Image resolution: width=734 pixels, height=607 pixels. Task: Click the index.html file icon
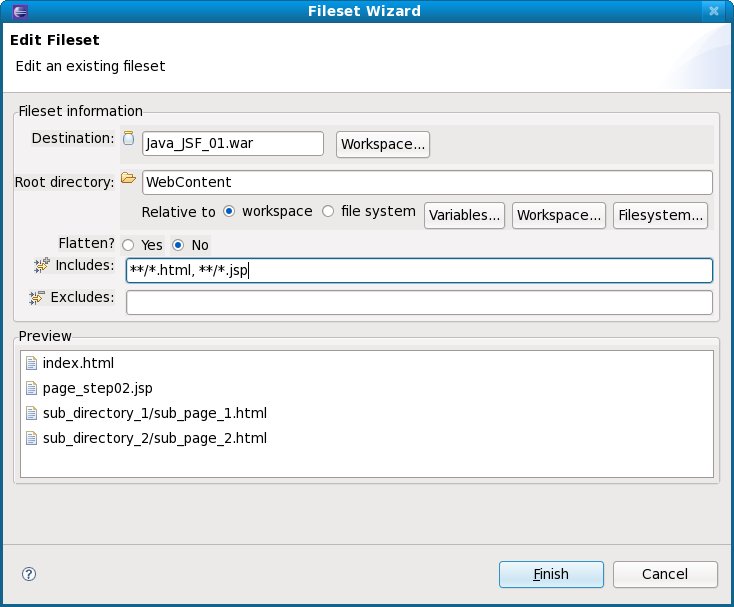click(x=31, y=363)
